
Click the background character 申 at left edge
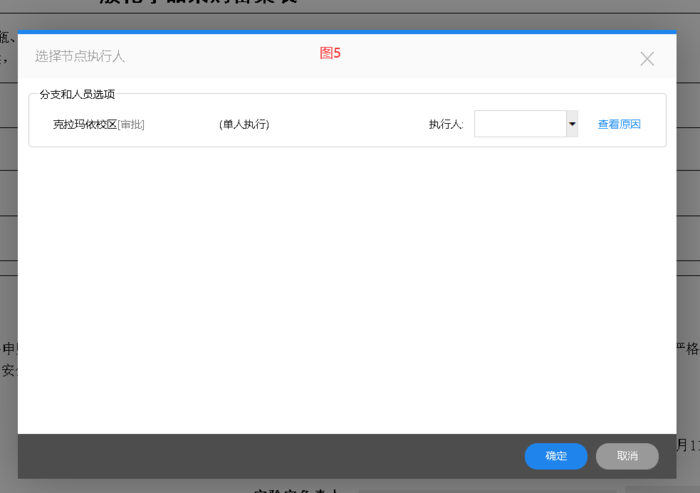click(x=8, y=349)
